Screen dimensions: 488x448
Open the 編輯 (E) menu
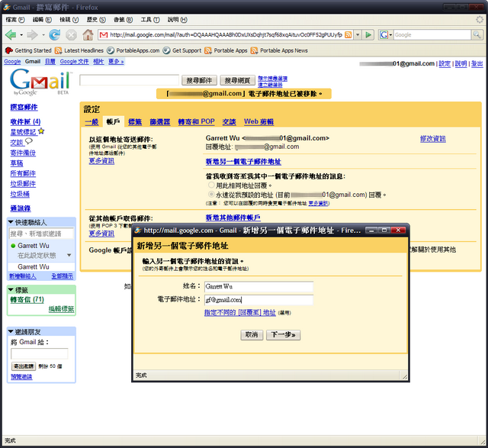42,20
